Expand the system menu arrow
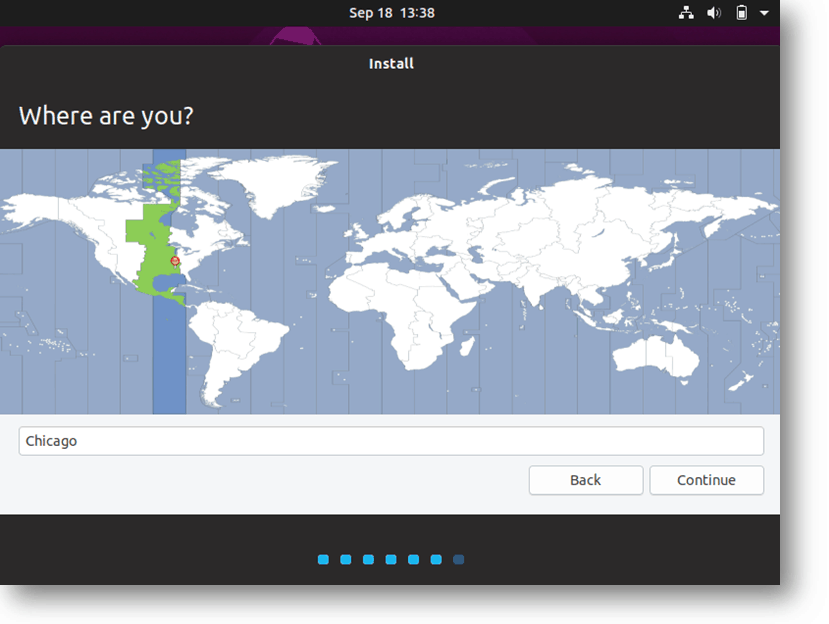 (x=764, y=13)
